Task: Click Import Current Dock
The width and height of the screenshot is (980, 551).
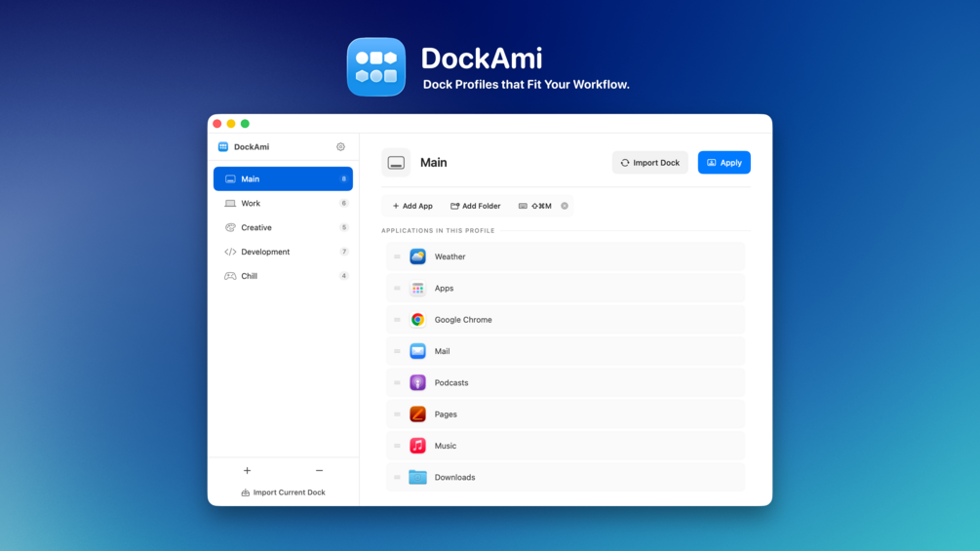Action: pyautogui.click(x=283, y=492)
